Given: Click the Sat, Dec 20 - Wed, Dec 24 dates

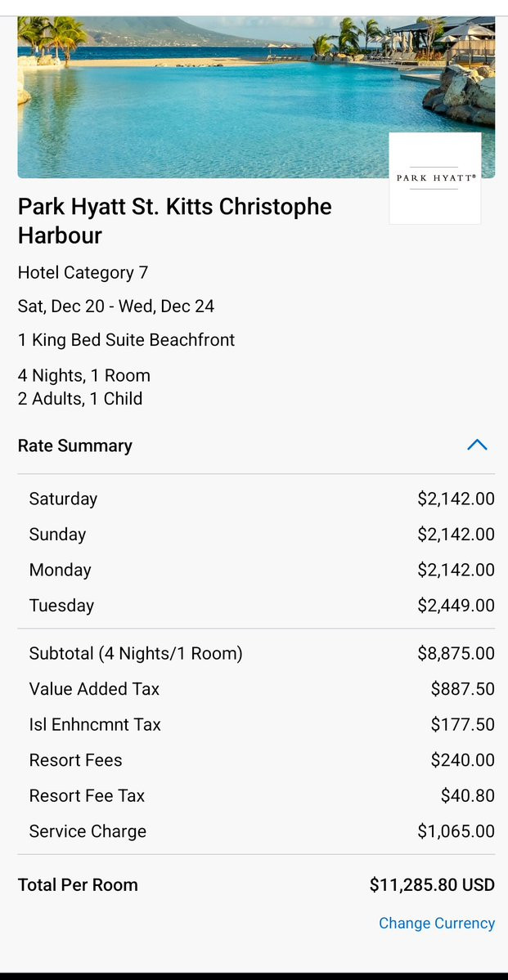Looking at the screenshot, I should coord(115,307).
